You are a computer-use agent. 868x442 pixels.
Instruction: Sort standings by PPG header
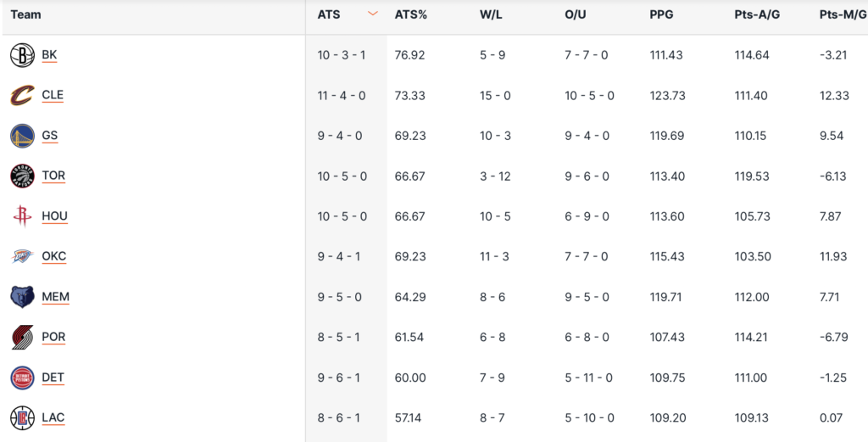pyautogui.click(x=662, y=14)
